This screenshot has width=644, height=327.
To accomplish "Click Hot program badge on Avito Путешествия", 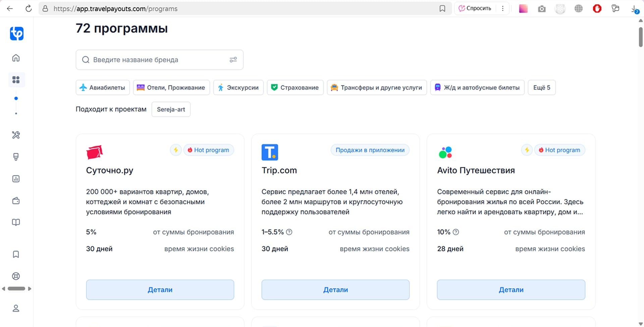I will (x=560, y=150).
